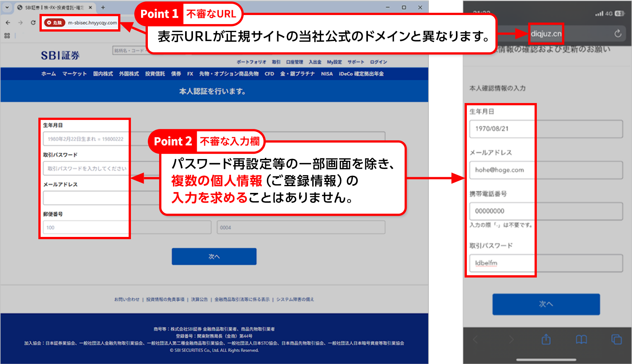Click the browser reload page icon
This screenshot has width=632, height=364.
click(33, 23)
